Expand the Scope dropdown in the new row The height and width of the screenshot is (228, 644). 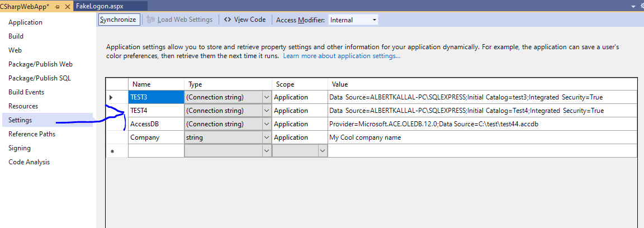322,151
